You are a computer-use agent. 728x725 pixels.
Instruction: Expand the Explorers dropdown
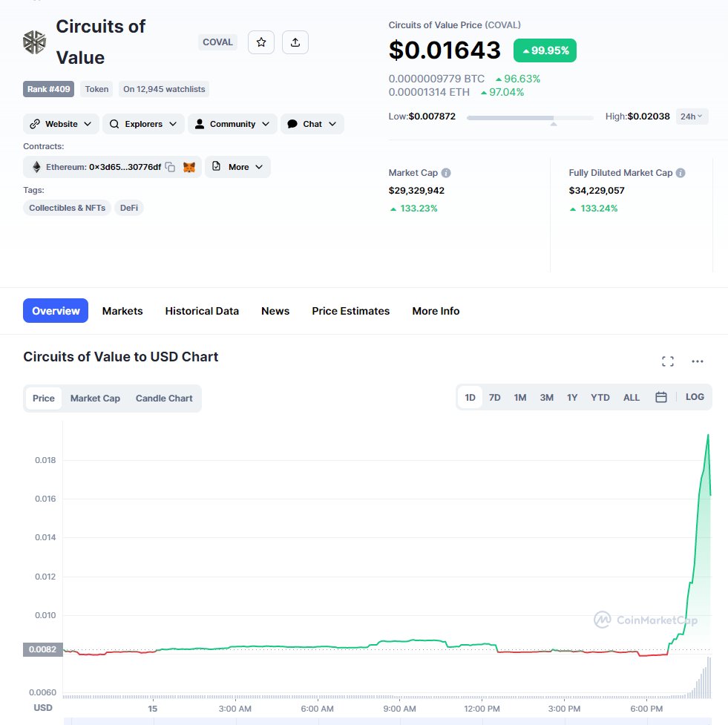143,124
